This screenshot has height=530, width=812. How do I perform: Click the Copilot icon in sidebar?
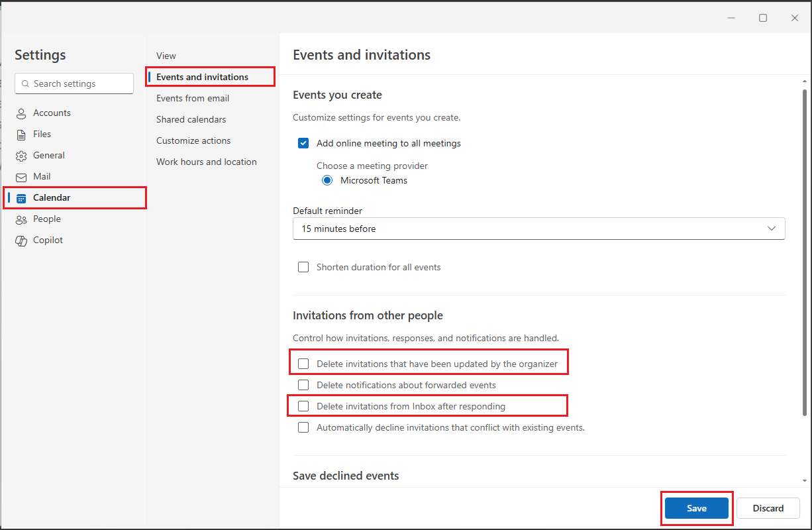pyautogui.click(x=22, y=240)
